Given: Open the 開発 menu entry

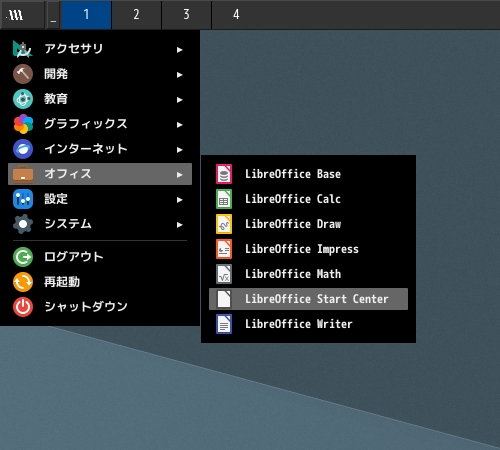Looking at the screenshot, I should 100,74.
